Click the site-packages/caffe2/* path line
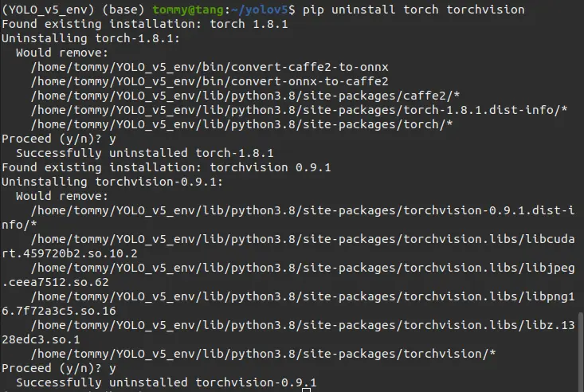Viewport: 584px width, 392px height. click(257, 95)
